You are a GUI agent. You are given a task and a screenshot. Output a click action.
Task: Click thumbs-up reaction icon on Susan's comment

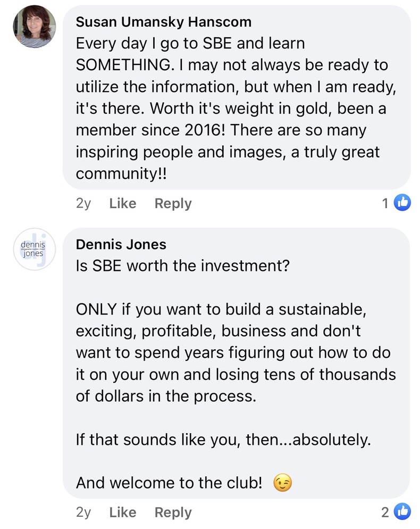402,203
